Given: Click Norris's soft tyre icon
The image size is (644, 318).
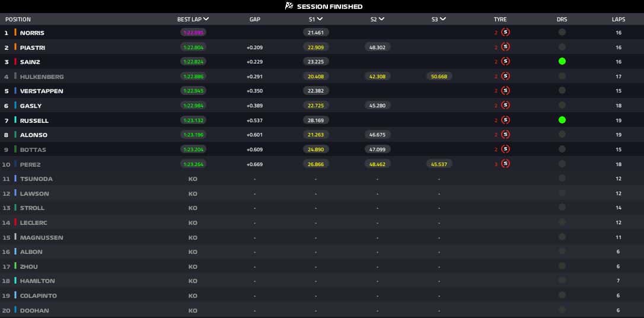Looking at the screenshot, I should click(x=506, y=32).
